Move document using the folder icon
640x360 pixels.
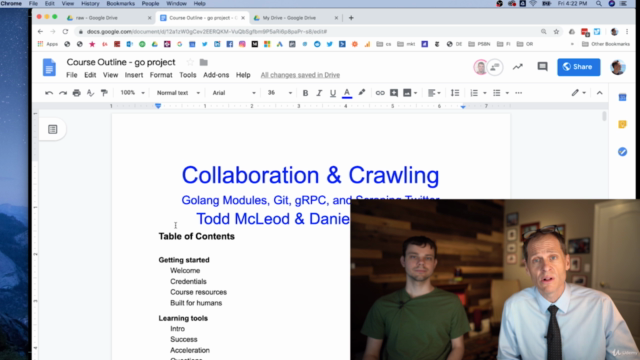coord(204,62)
